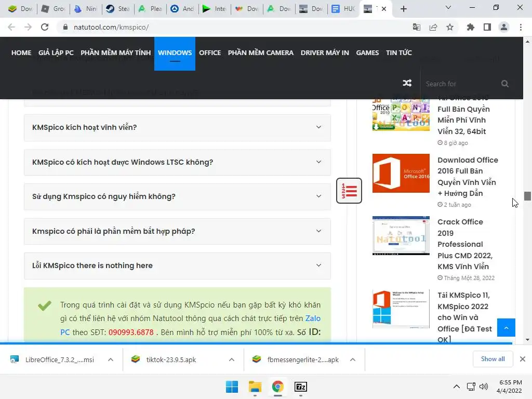Open fbmessengerlite apk download options arrow
Viewport: 532px width, 399px height.
(353, 360)
